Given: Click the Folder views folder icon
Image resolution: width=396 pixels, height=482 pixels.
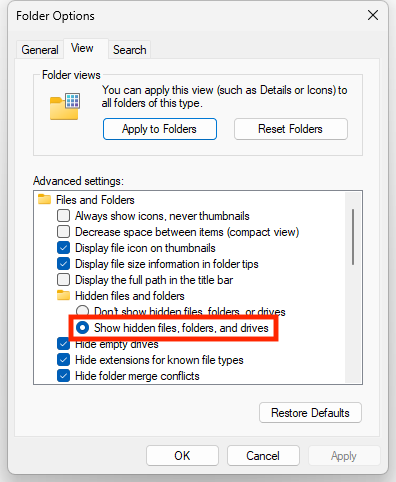Looking at the screenshot, I should tap(65, 106).
